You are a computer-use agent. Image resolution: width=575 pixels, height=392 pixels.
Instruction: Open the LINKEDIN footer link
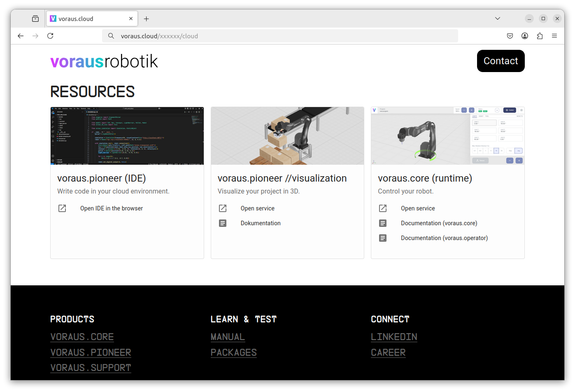[x=394, y=337]
